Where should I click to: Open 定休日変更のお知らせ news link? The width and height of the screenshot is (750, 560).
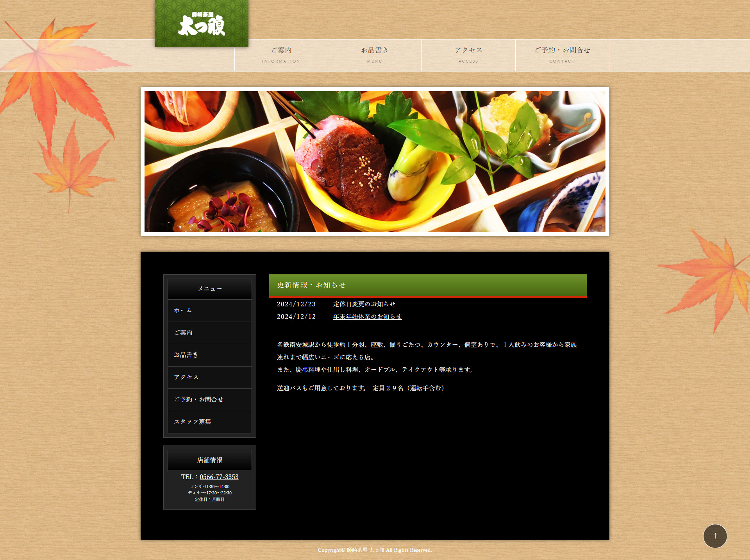click(x=364, y=304)
